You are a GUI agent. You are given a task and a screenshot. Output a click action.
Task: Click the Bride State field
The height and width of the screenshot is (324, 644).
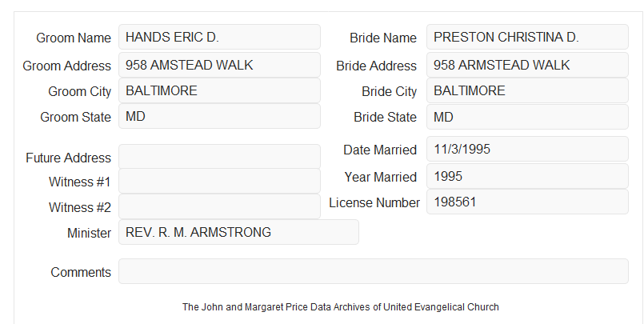click(x=527, y=117)
